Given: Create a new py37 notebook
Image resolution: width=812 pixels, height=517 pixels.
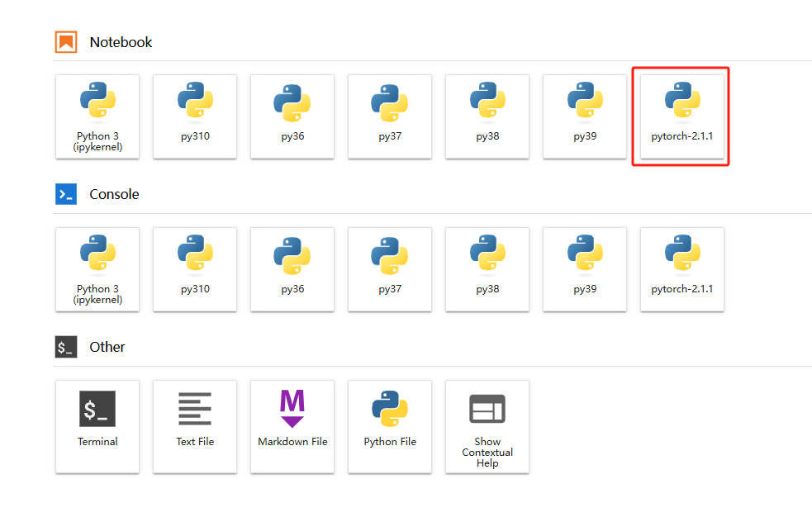Looking at the screenshot, I should (389, 116).
